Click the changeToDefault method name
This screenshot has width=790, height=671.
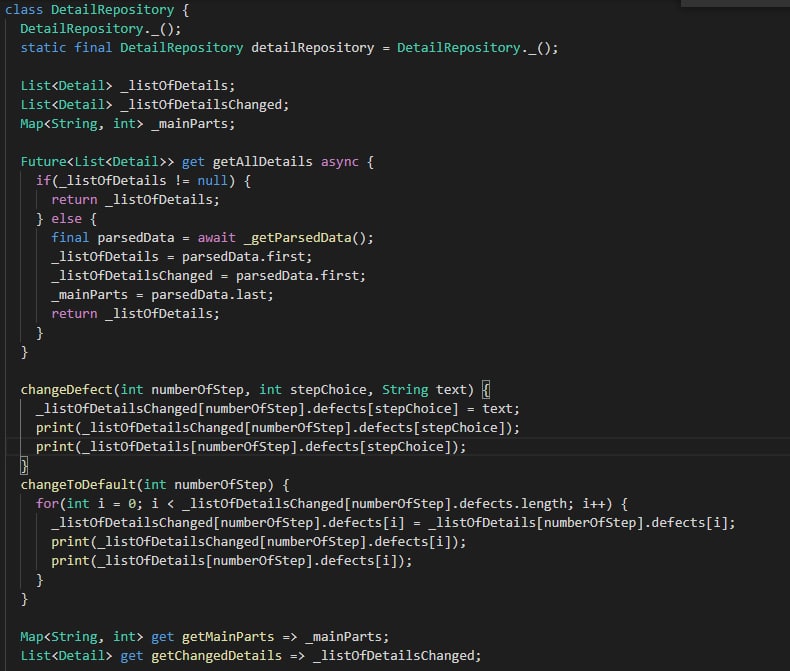(78, 485)
